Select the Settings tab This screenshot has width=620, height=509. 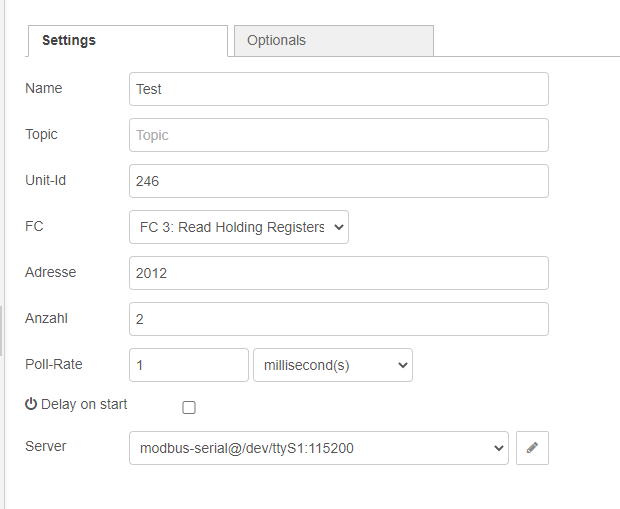(x=128, y=41)
